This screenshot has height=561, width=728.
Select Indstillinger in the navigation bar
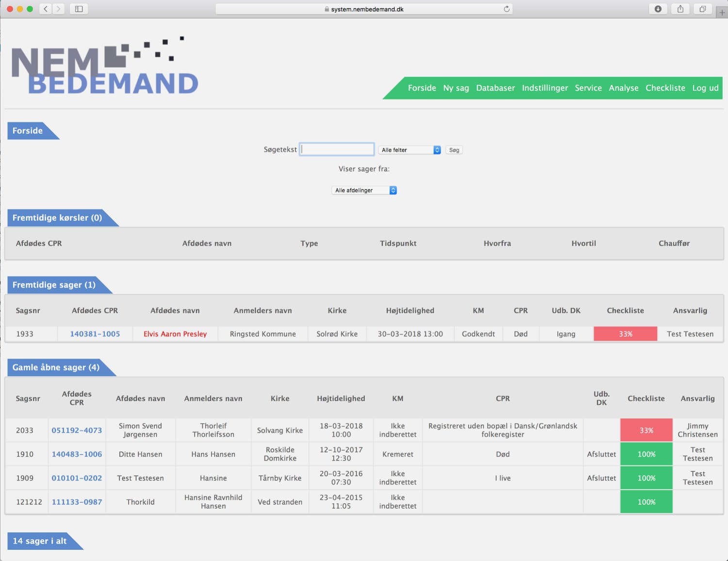[545, 88]
